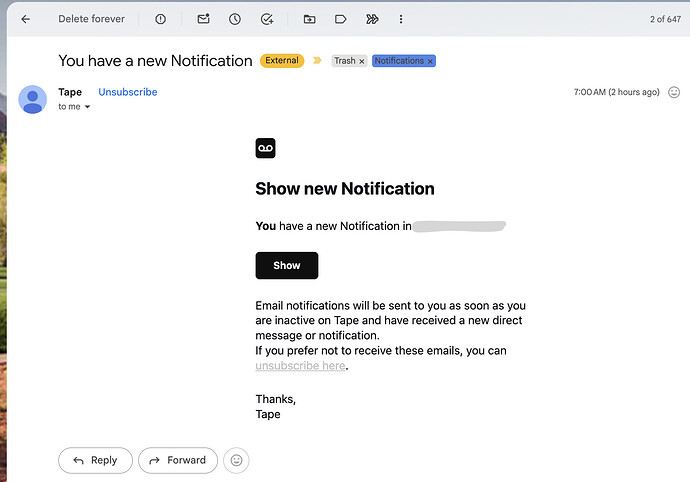Click the Tape voicemail logo

click(265, 148)
